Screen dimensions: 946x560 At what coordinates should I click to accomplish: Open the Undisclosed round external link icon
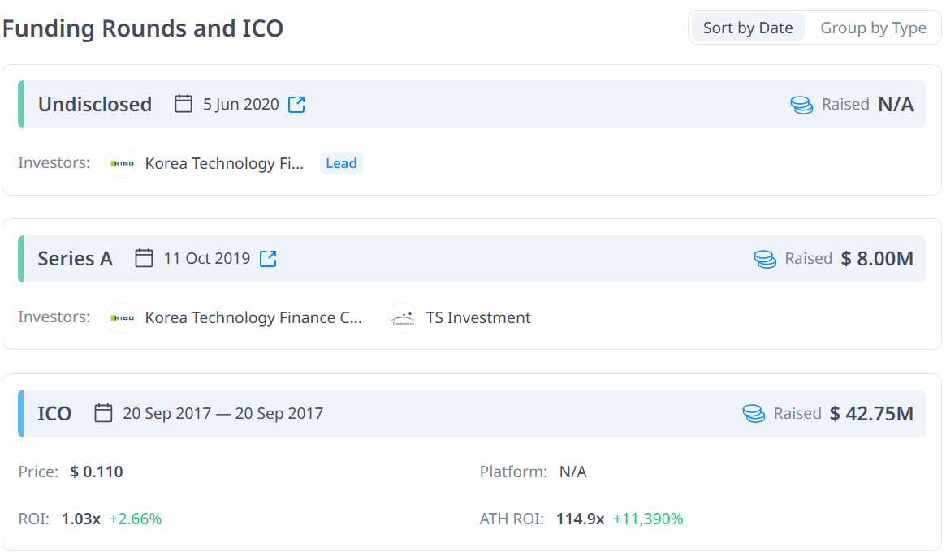tap(297, 105)
